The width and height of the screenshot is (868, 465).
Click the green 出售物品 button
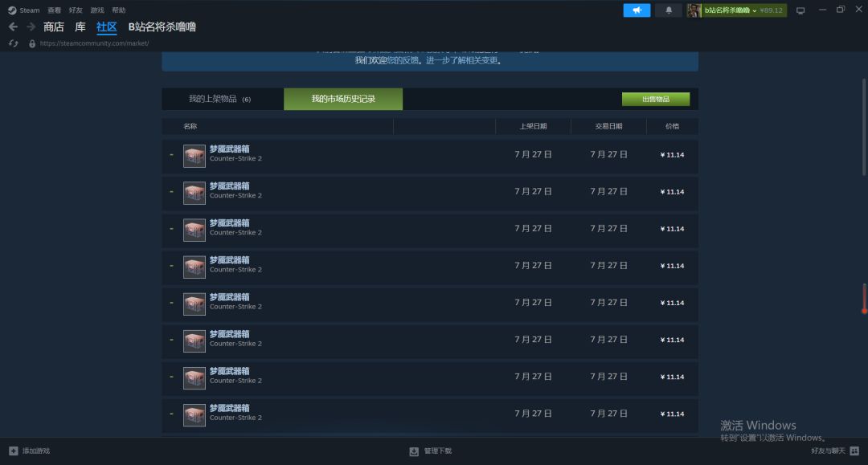point(656,99)
